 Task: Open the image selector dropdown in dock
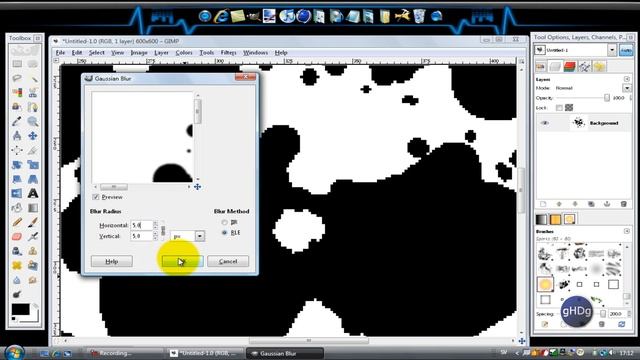pos(611,50)
